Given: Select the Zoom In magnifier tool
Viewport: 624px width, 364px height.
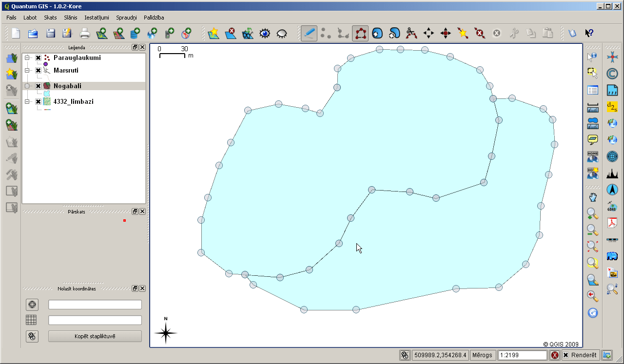Looking at the screenshot, I should (592, 213).
